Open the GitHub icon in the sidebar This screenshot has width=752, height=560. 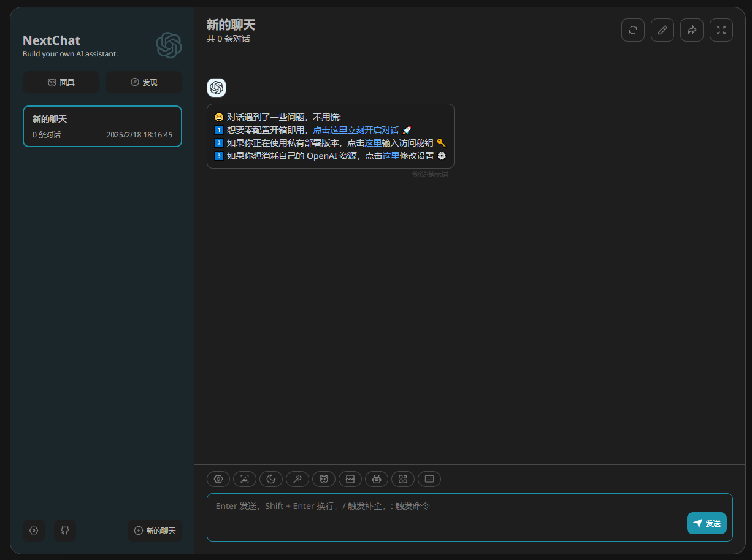coord(65,531)
